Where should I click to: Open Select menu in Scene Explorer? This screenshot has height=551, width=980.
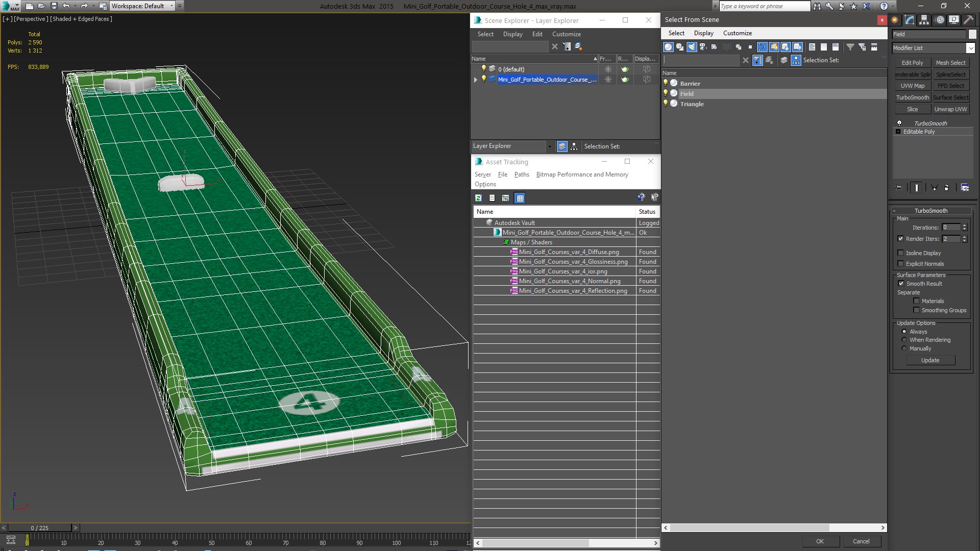pos(485,34)
